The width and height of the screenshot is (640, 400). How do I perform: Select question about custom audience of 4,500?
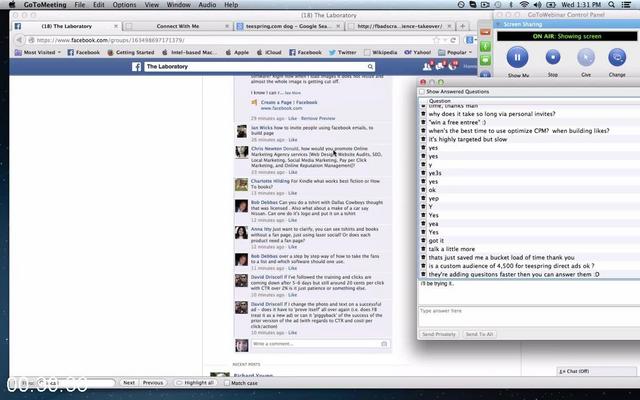click(511, 266)
